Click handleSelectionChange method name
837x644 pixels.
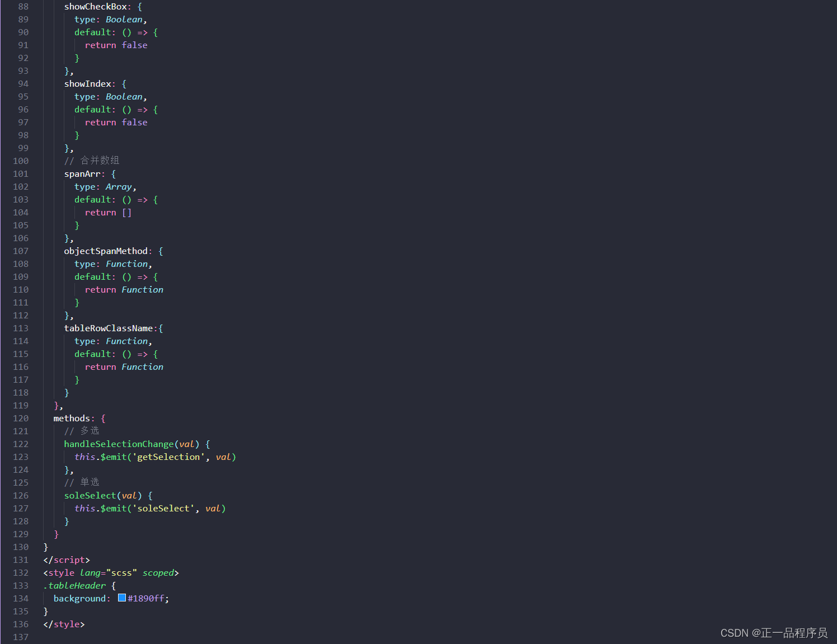pos(119,444)
